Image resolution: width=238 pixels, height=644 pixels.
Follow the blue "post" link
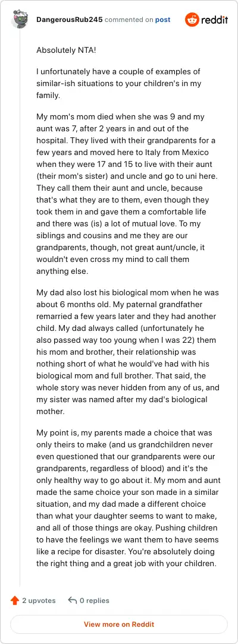tap(163, 20)
